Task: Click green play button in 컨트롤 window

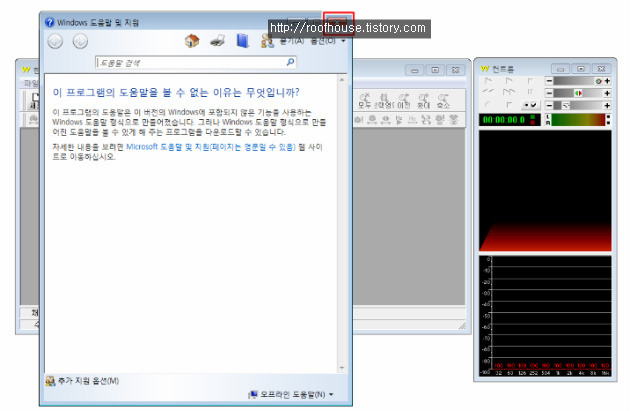Action: coord(488,81)
